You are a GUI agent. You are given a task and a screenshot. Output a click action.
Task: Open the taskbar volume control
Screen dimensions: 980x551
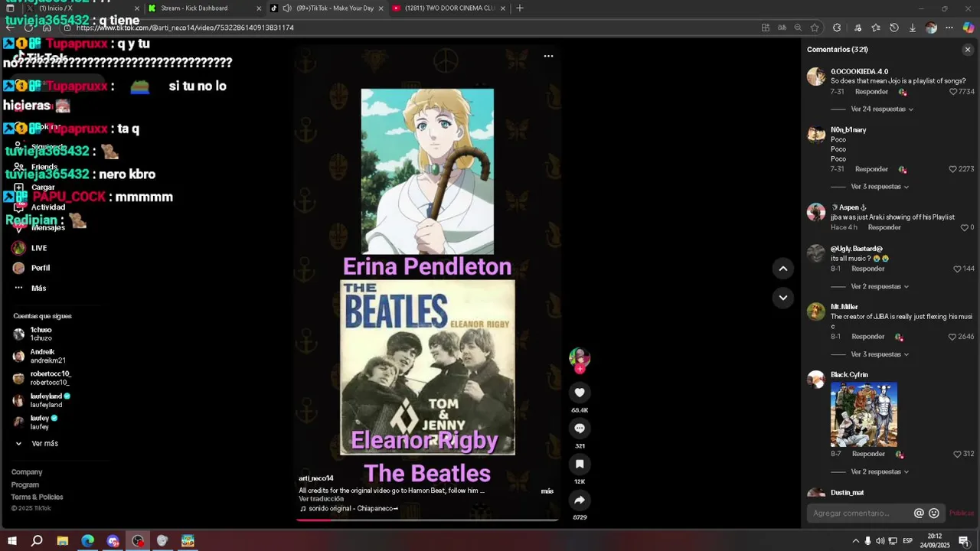pyautogui.click(x=880, y=541)
